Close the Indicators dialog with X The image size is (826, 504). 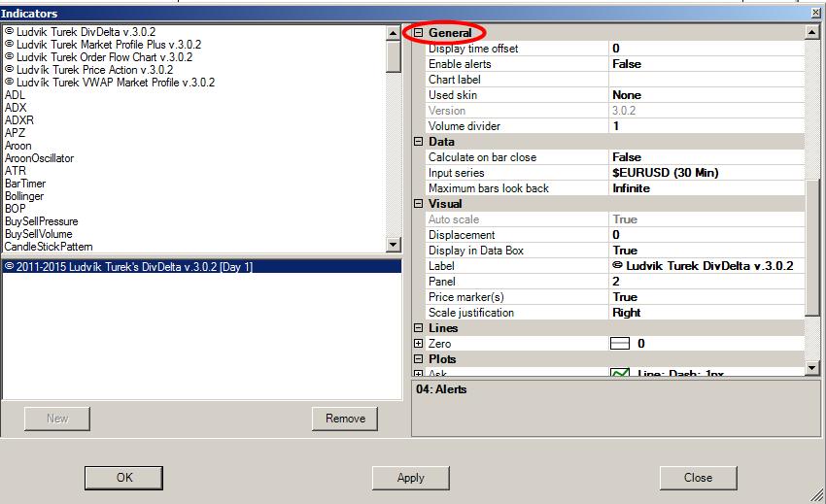(x=816, y=13)
